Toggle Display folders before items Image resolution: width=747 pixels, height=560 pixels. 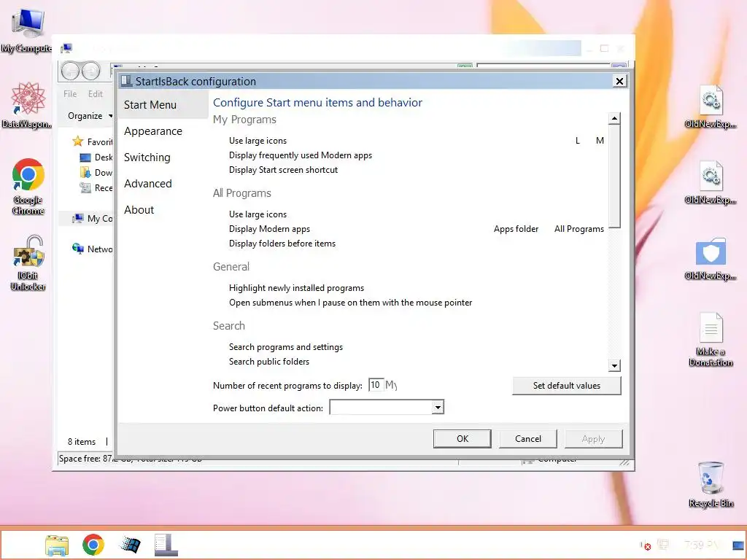coord(282,244)
